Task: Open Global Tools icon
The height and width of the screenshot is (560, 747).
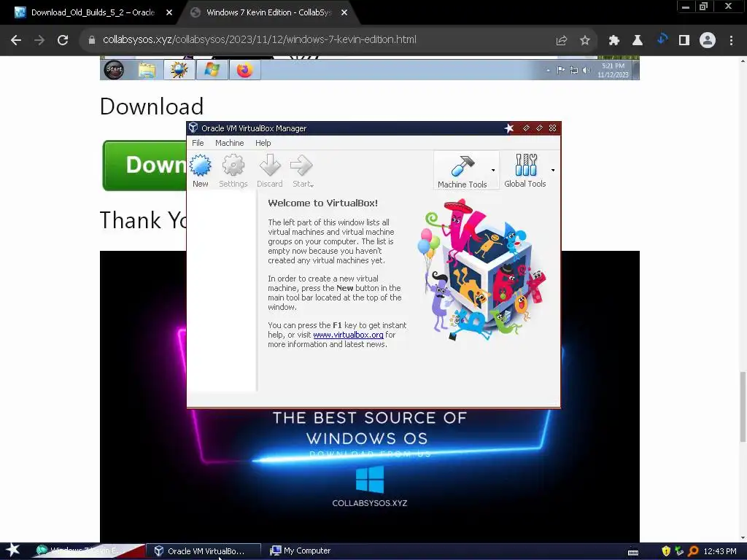Action: (x=525, y=171)
